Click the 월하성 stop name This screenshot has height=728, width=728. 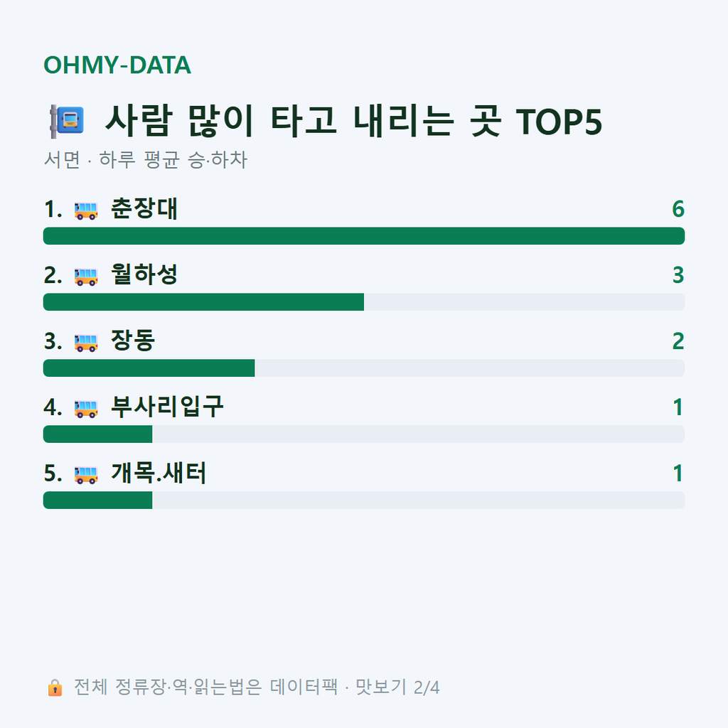point(144,275)
